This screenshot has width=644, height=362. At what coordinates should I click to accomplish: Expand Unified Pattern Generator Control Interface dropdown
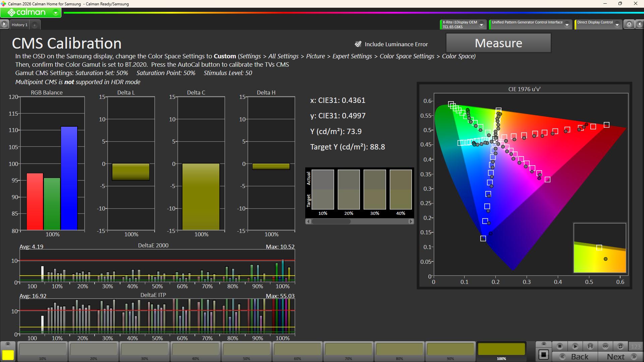coord(567,24)
